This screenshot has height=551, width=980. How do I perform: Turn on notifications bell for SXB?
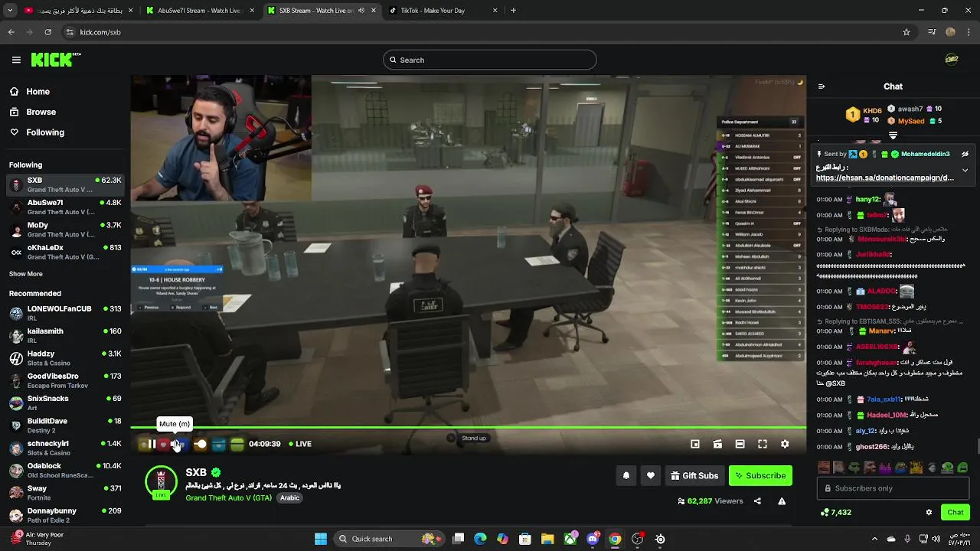626,475
